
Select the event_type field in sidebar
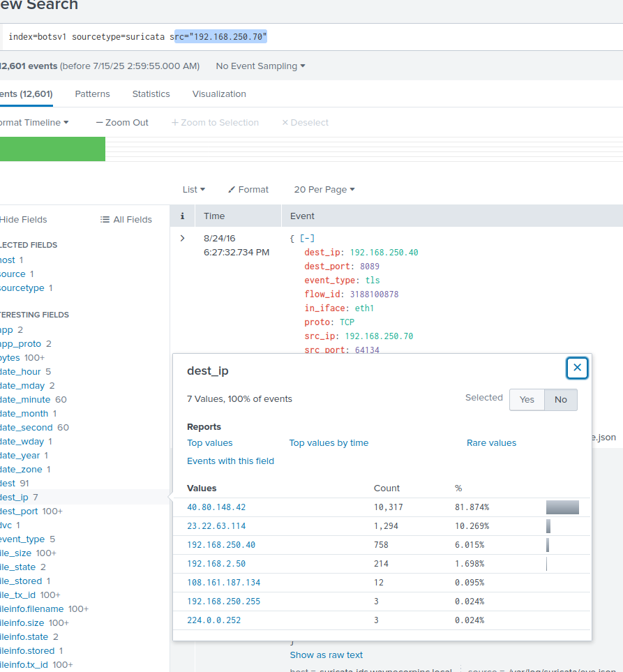click(22, 539)
